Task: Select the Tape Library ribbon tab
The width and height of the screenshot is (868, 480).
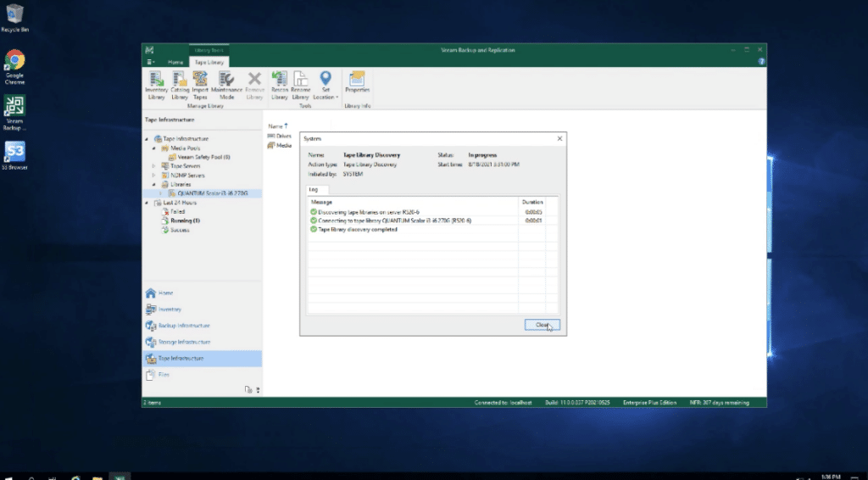Action: pyautogui.click(x=209, y=62)
